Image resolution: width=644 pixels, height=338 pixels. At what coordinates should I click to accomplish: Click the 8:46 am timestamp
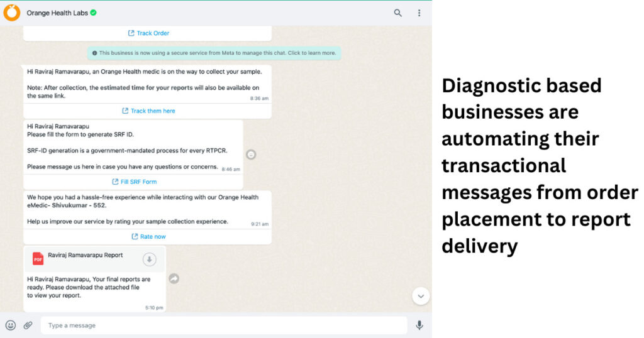pos(231,170)
